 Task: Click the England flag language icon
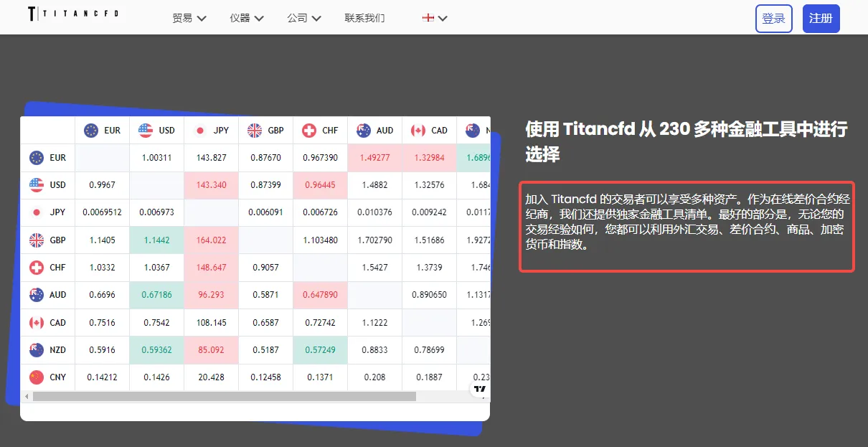pyautogui.click(x=428, y=18)
